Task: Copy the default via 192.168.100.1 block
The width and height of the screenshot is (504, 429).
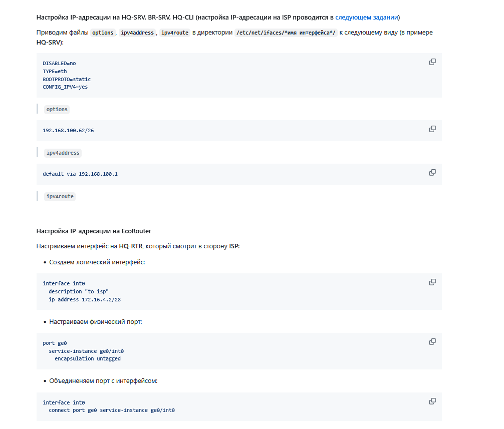Action: click(x=432, y=172)
